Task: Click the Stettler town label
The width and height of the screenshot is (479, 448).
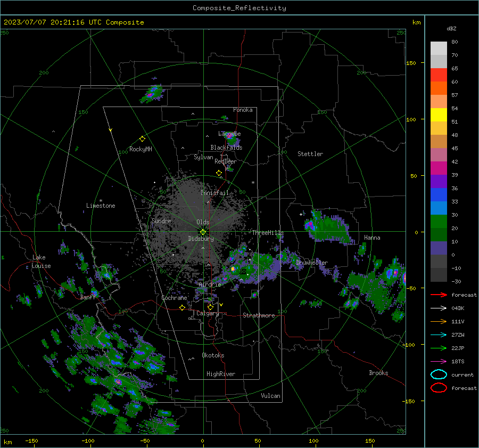Action: (x=310, y=154)
